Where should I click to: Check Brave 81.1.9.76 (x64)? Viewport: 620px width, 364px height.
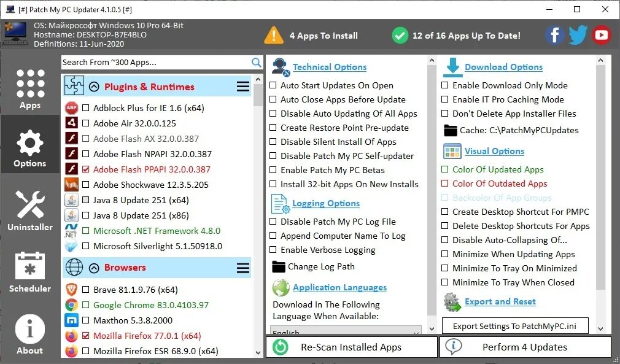tap(85, 290)
